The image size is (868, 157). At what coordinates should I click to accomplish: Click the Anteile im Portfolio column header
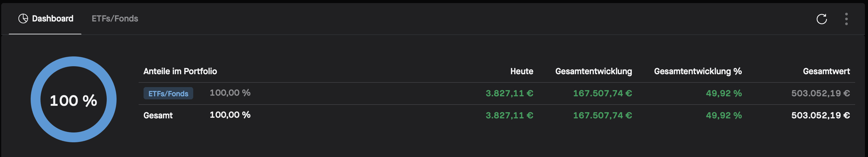[x=180, y=71]
